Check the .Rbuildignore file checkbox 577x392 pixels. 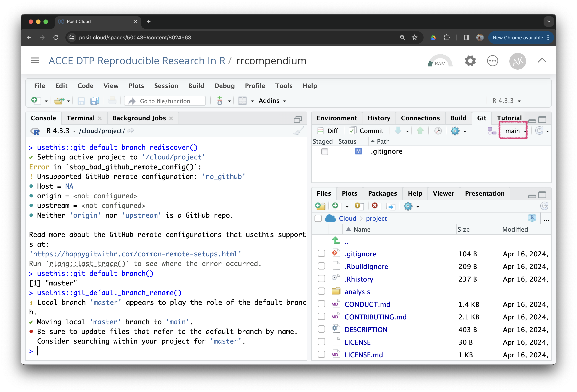coord(321,266)
